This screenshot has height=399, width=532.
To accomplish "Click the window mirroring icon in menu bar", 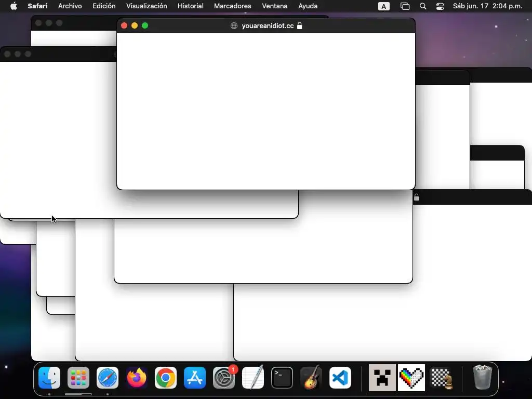I will (405, 6).
